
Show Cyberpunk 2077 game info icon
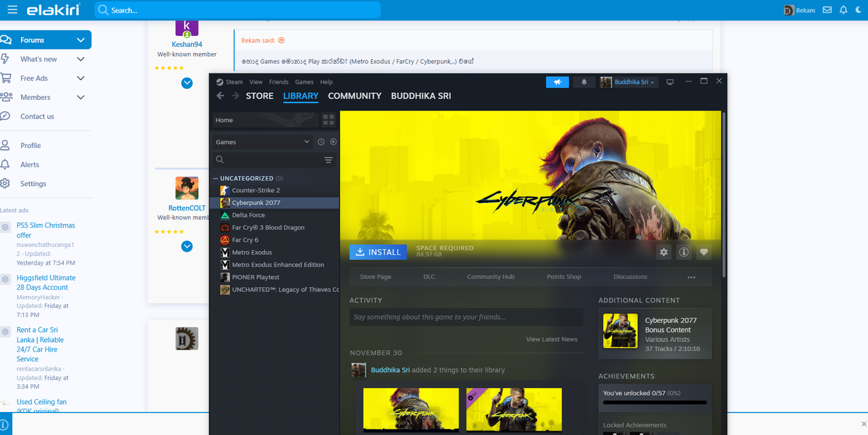(x=684, y=252)
